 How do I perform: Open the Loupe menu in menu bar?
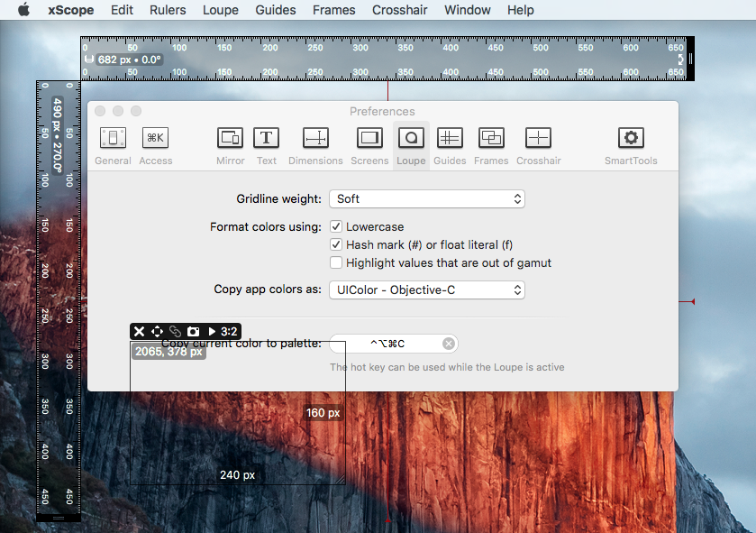(221, 10)
